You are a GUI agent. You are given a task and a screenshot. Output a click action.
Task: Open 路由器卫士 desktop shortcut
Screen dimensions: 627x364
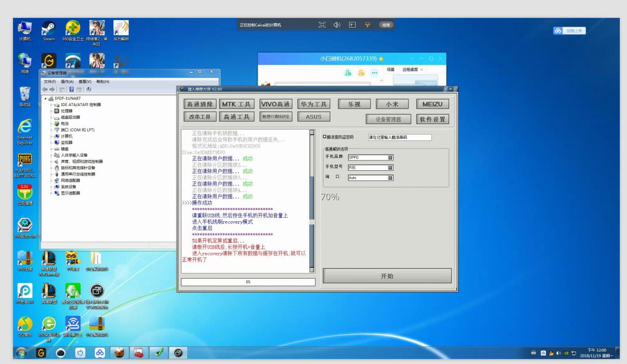click(x=73, y=326)
